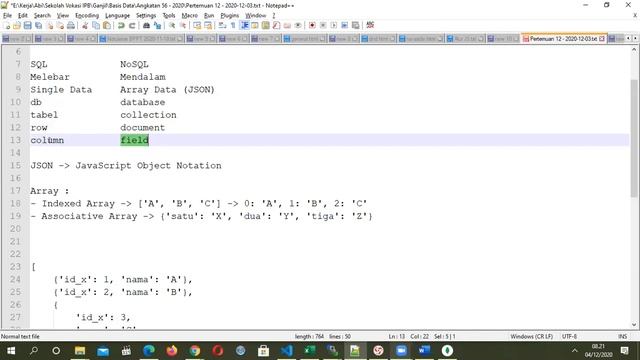Open Folder as Workspace toolbar icon
Viewport: 640px width, 360px height.
click(x=287, y=25)
